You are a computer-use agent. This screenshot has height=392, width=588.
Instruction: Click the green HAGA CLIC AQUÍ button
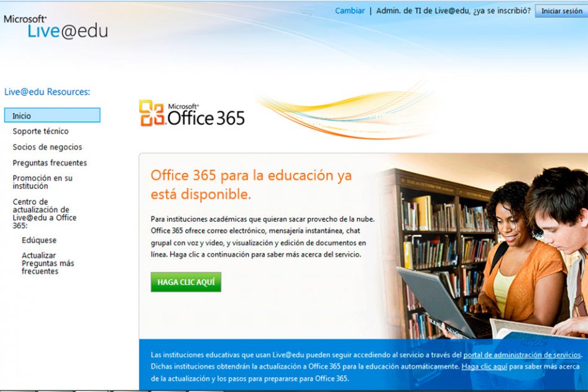click(186, 282)
